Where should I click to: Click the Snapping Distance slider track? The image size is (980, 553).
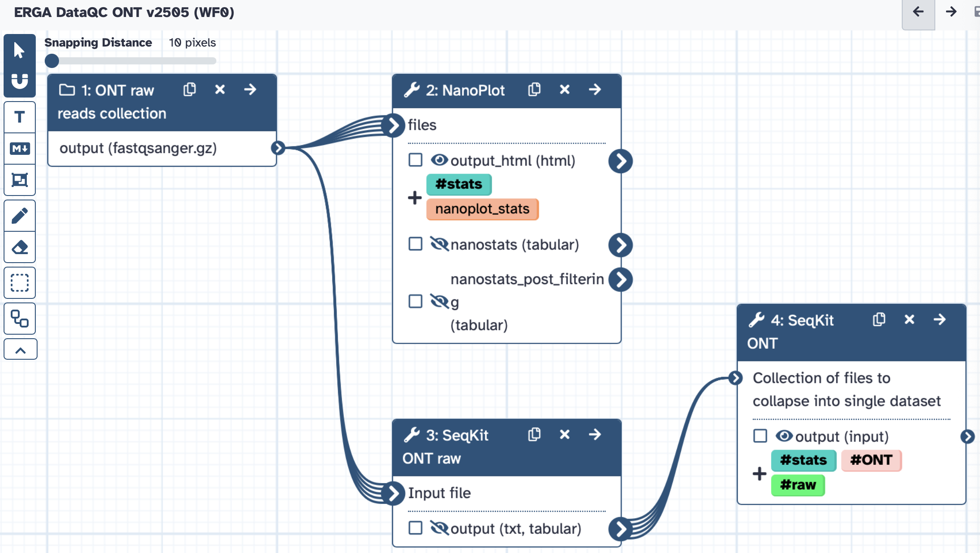click(x=131, y=61)
